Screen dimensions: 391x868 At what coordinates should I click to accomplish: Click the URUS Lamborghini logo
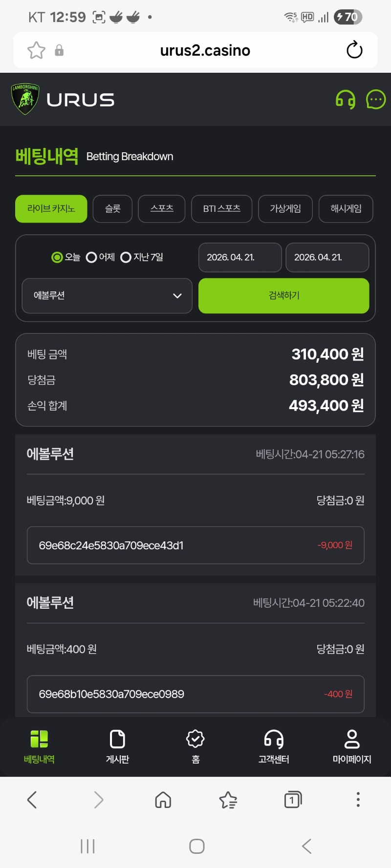click(x=63, y=100)
